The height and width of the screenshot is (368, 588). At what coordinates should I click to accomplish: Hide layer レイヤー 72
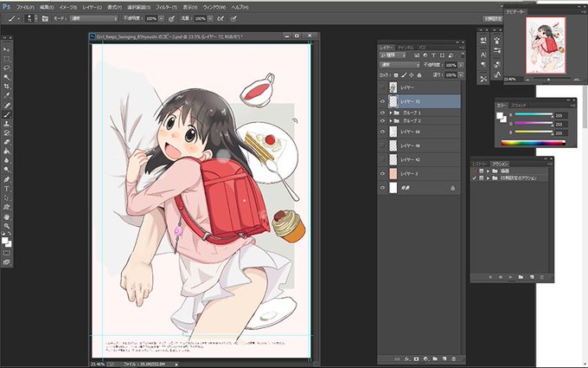[382, 101]
